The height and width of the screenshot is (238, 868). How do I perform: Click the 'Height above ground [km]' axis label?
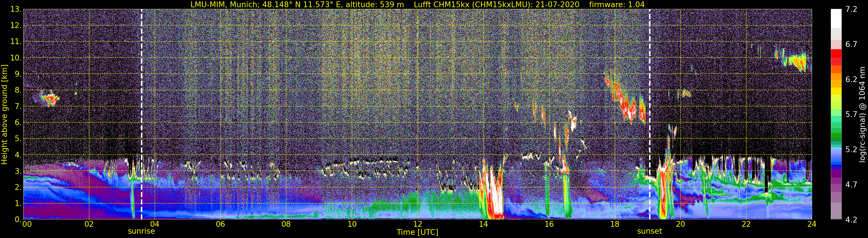click(x=4, y=114)
